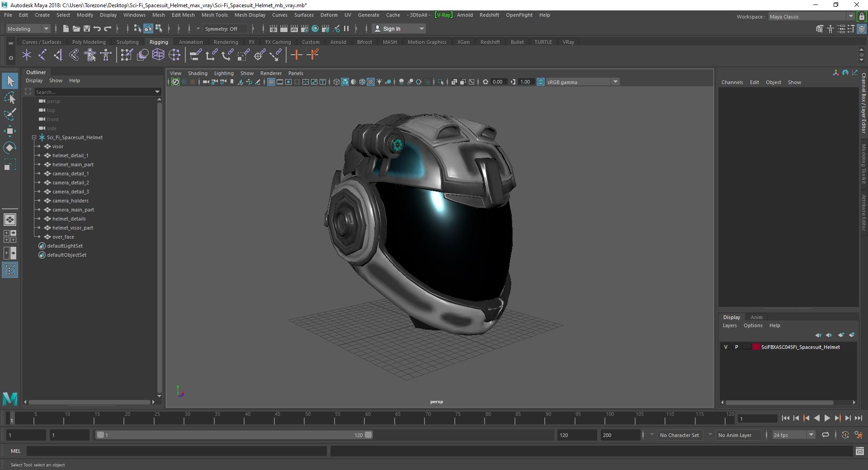This screenshot has width=868, height=470.
Task: Toggle the auto keyframe button
Action: [845, 435]
